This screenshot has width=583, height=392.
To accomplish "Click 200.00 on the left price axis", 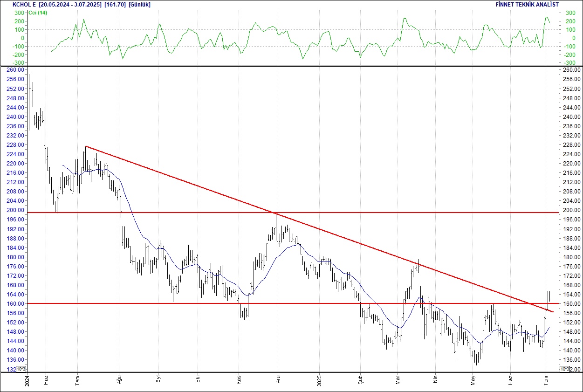I will point(16,210).
